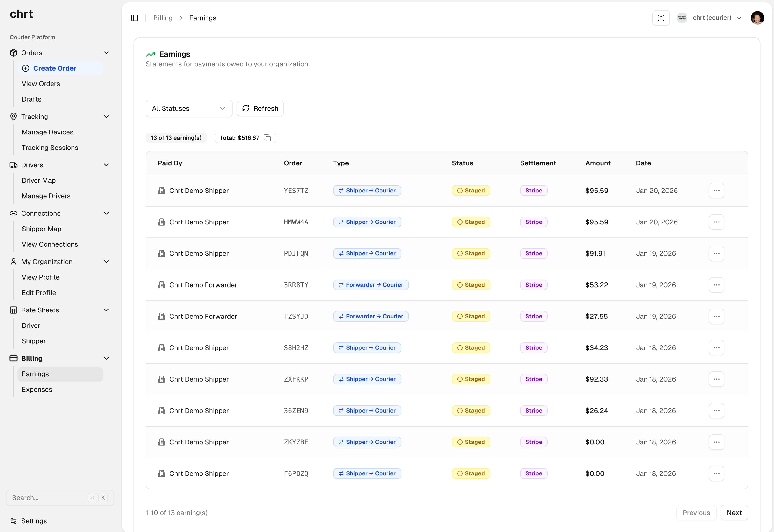
Task: Expand the Connections section chevron
Action: click(106, 213)
